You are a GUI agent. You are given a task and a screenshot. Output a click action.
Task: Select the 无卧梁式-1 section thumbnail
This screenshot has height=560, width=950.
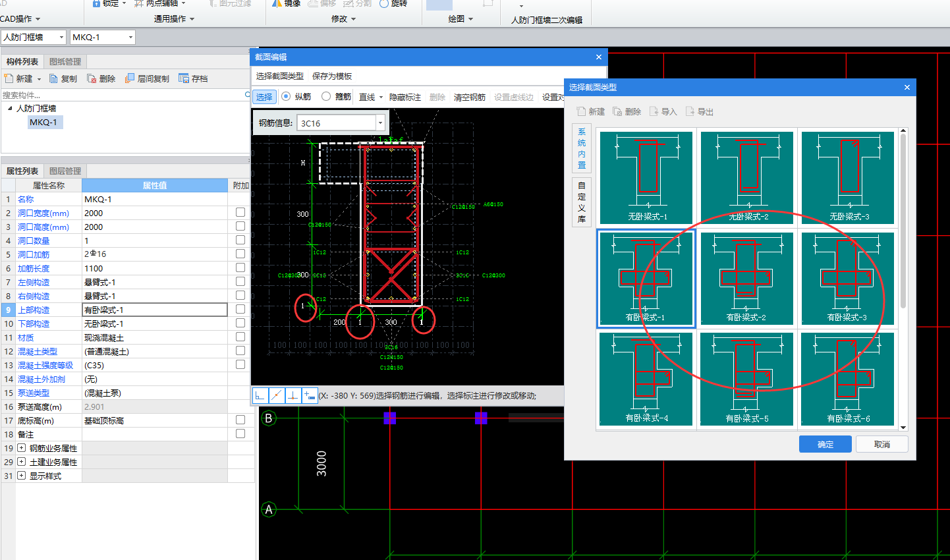click(x=646, y=177)
